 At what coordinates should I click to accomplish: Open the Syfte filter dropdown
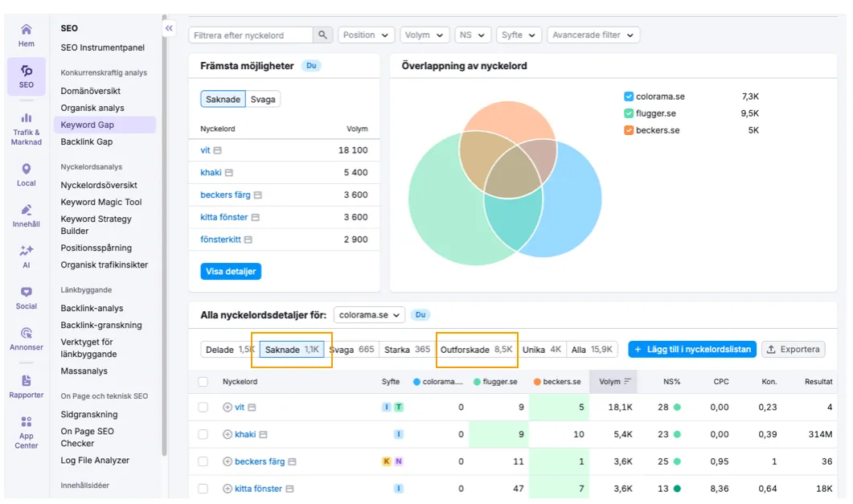[x=519, y=35]
